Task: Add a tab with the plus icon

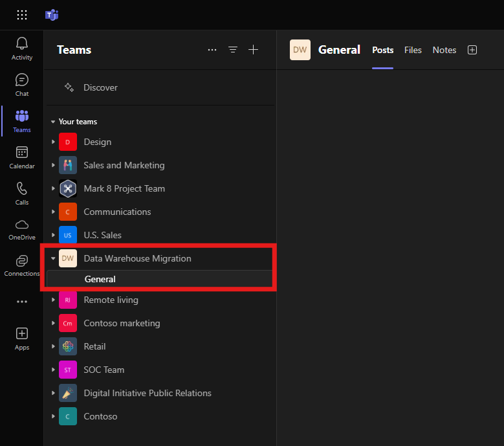Action: (x=472, y=50)
